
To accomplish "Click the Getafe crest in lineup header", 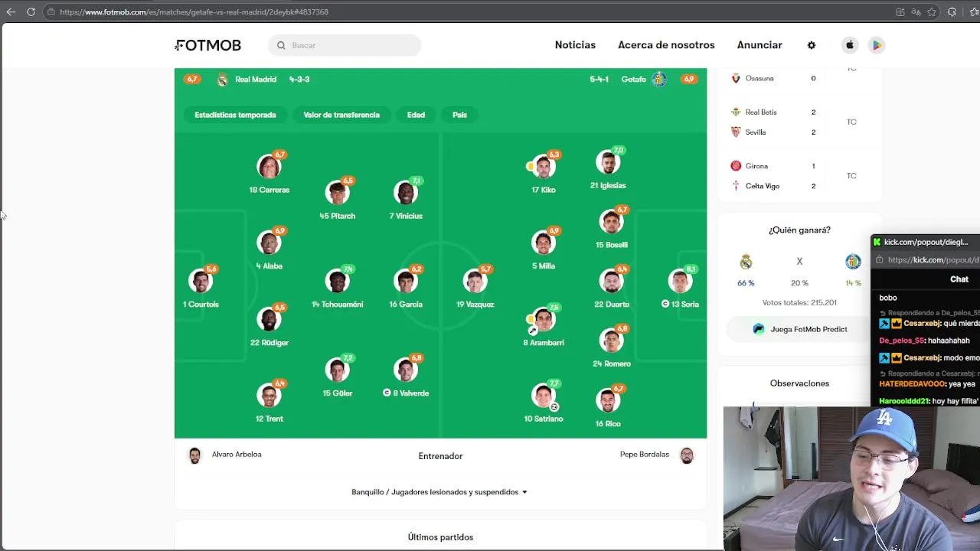I will (659, 80).
